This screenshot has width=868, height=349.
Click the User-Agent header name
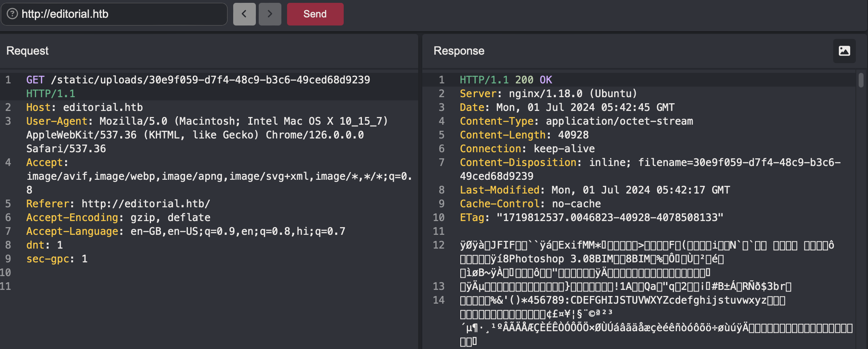click(57, 121)
